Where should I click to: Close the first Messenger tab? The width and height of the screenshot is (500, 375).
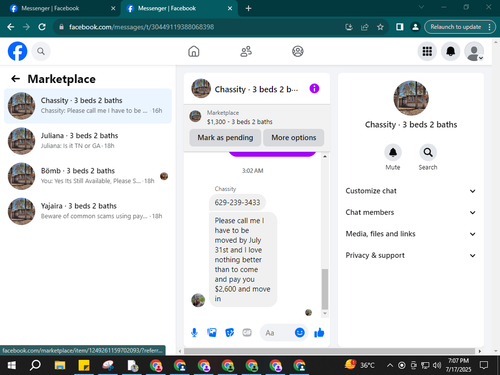click(113, 8)
